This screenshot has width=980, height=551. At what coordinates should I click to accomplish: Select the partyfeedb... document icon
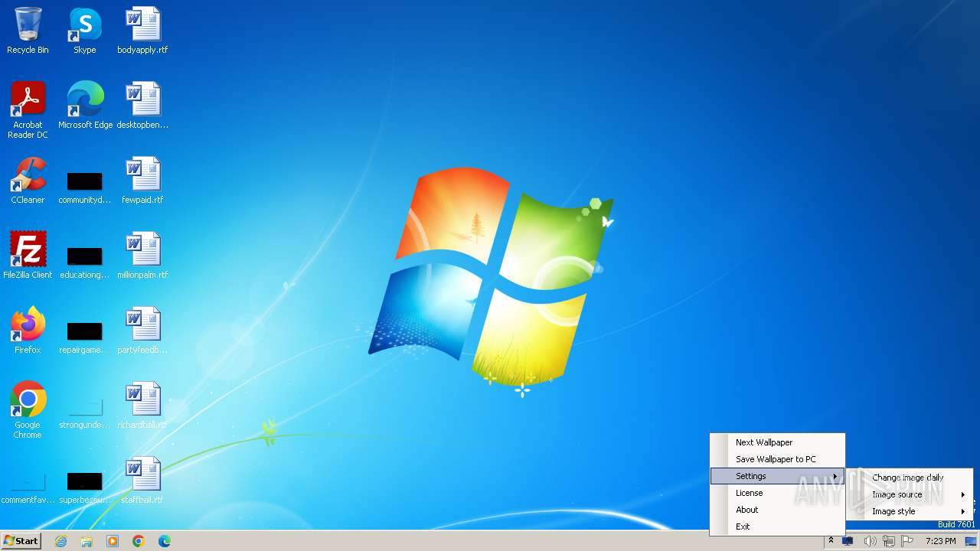(142, 331)
